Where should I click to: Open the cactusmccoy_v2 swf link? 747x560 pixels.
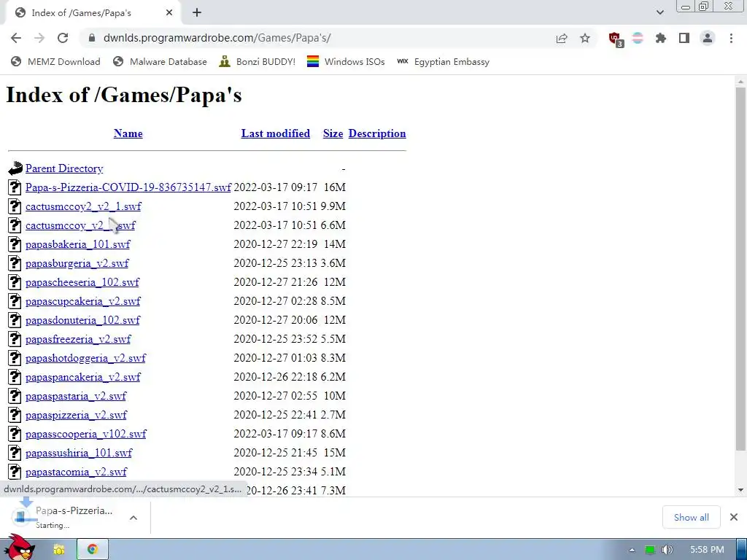pos(80,225)
